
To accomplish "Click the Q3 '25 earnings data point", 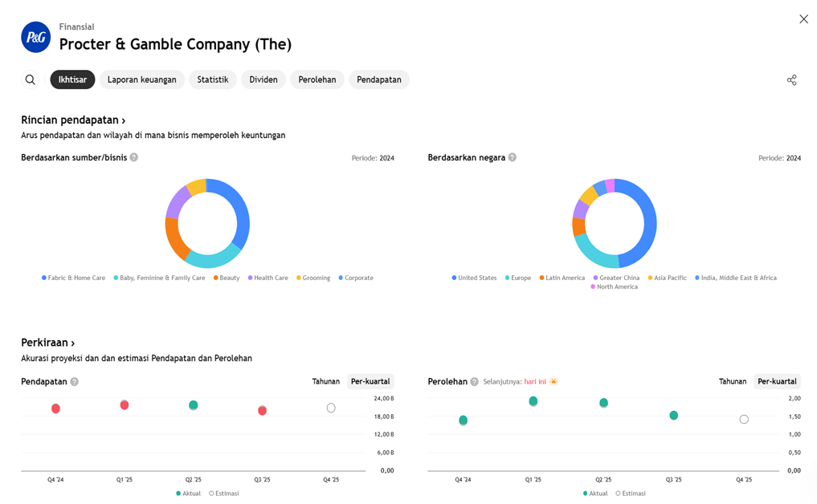I will 674,416.
